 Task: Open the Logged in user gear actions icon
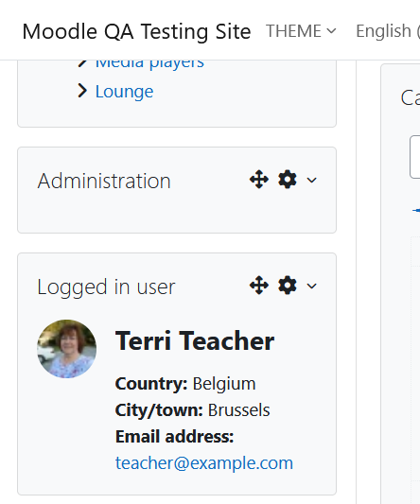[x=288, y=286]
